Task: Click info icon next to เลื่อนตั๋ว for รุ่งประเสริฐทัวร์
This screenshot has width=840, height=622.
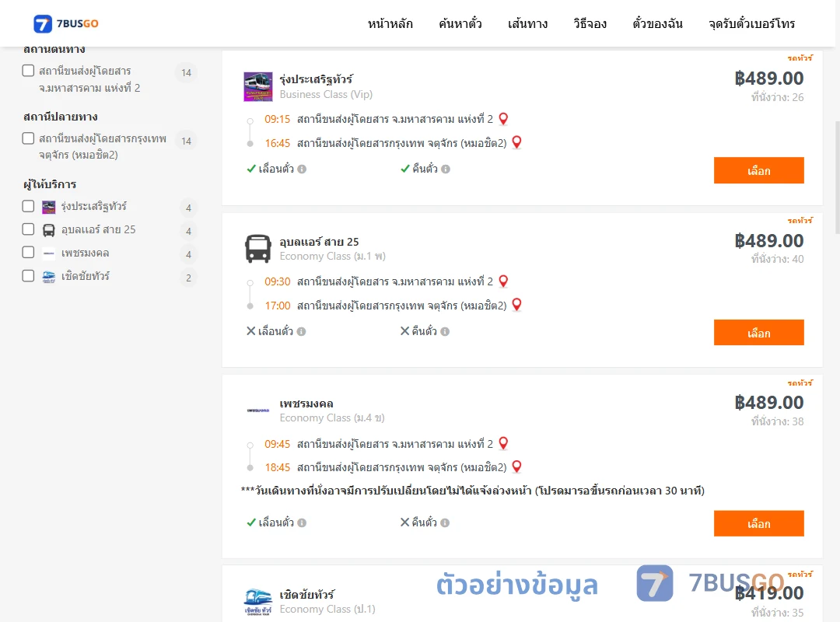Action: tap(302, 169)
